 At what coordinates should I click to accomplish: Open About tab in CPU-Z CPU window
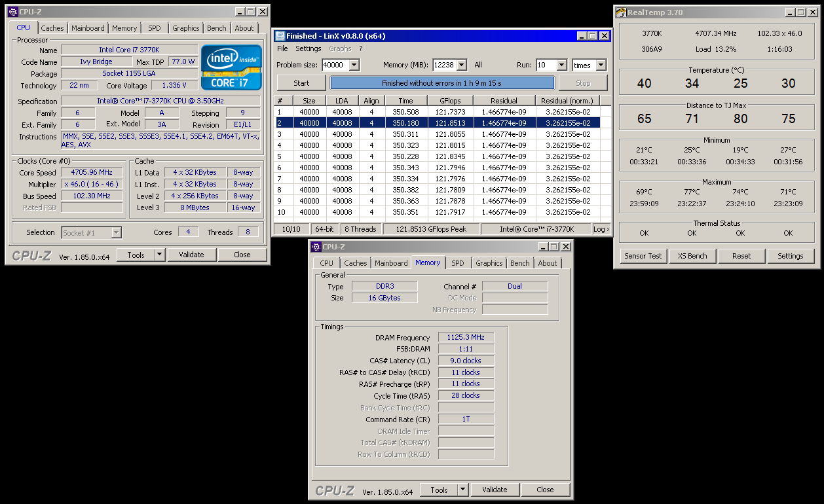(244, 28)
